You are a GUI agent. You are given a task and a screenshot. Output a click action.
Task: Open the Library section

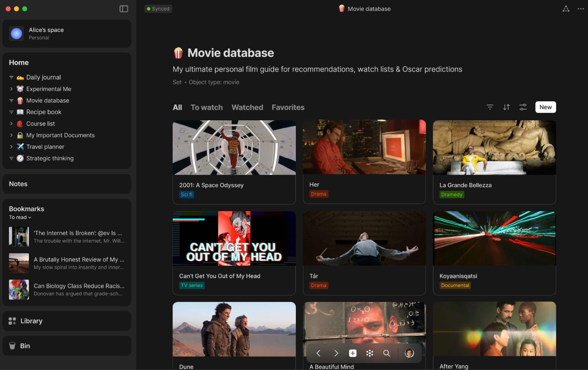(x=31, y=321)
